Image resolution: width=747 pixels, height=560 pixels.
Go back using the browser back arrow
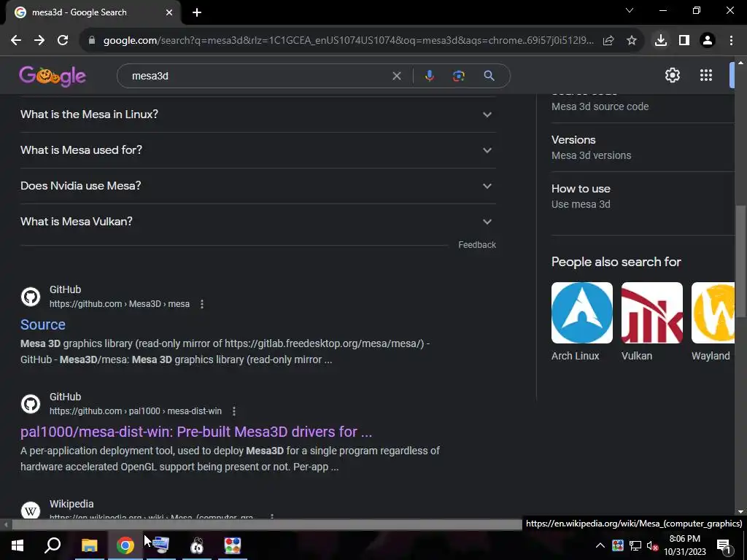[x=16, y=41]
